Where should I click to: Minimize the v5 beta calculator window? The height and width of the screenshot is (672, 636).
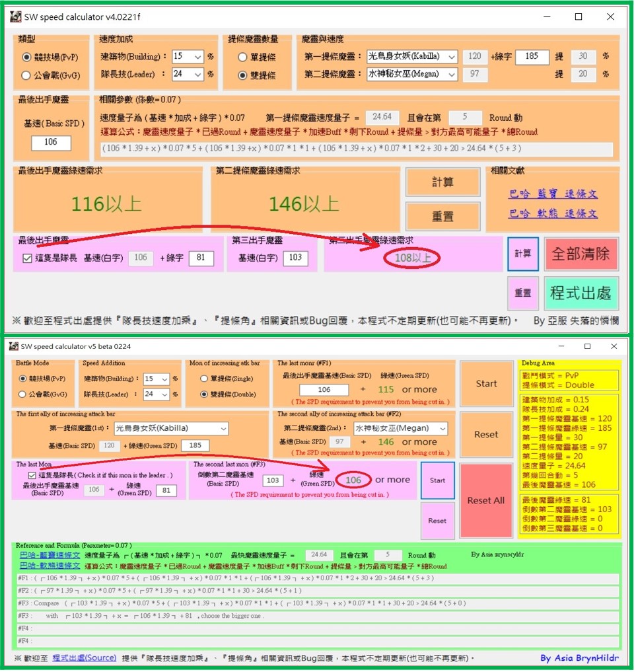(x=561, y=346)
